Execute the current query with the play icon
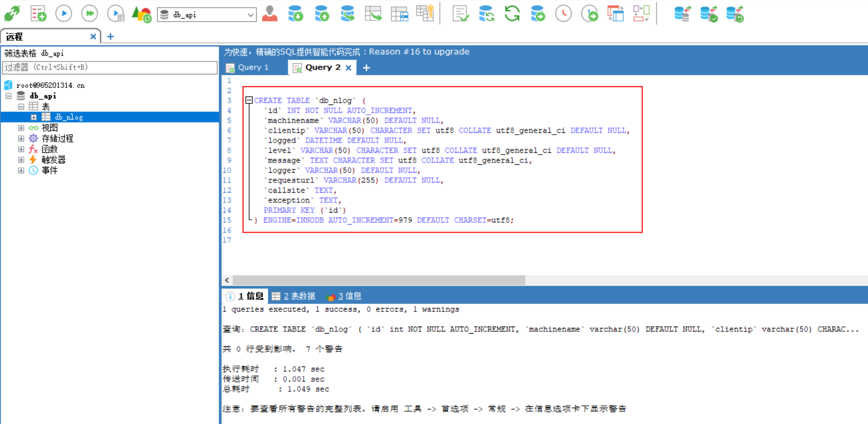 (x=63, y=13)
